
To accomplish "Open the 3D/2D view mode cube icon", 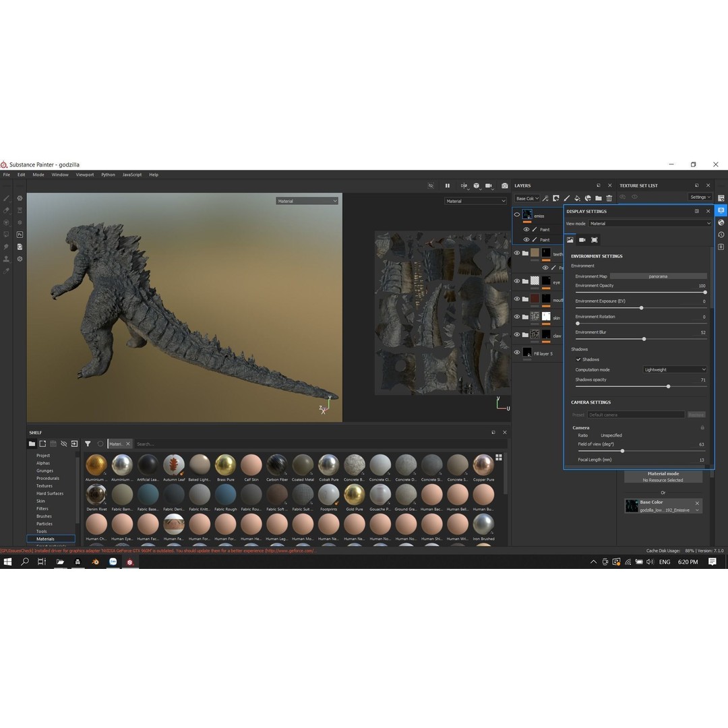I will click(477, 186).
